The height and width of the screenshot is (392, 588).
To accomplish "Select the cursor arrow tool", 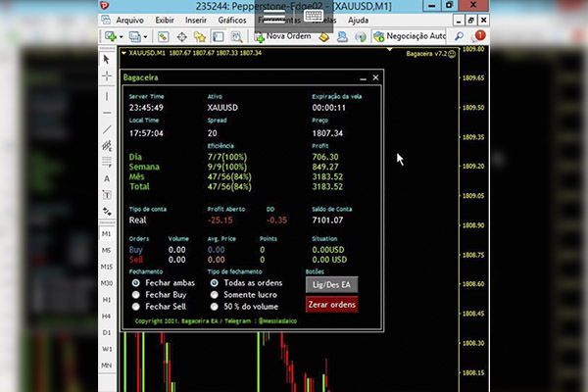I will pyautogui.click(x=107, y=60).
